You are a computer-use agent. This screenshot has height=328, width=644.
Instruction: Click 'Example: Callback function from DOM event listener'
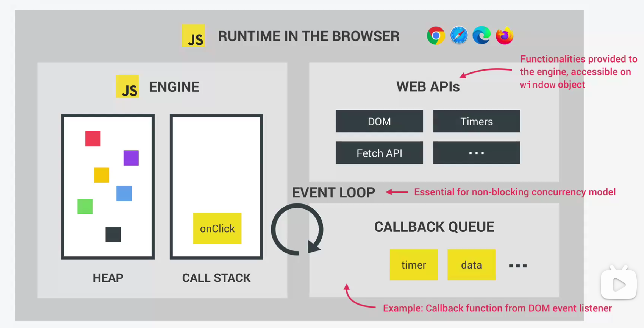[x=497, y=308]
